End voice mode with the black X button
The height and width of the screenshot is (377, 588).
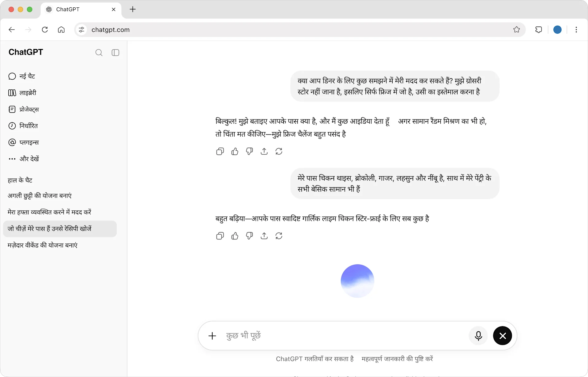click(x=503, y=336)
